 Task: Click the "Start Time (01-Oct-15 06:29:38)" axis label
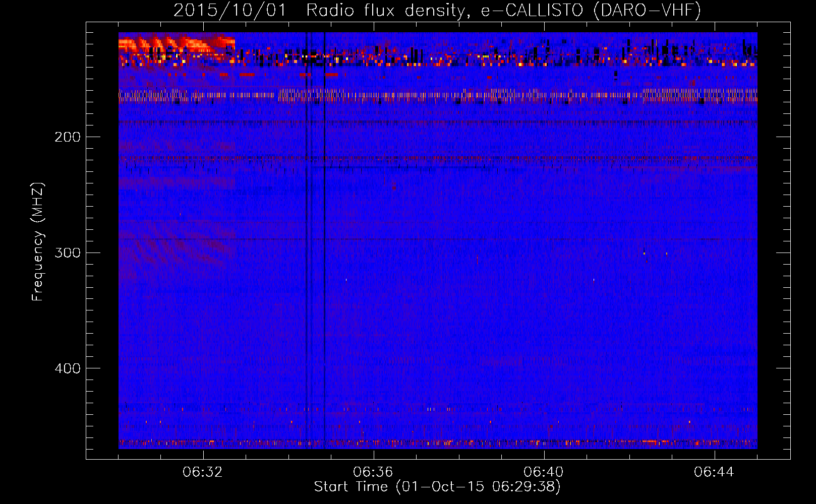pos(437,487)
